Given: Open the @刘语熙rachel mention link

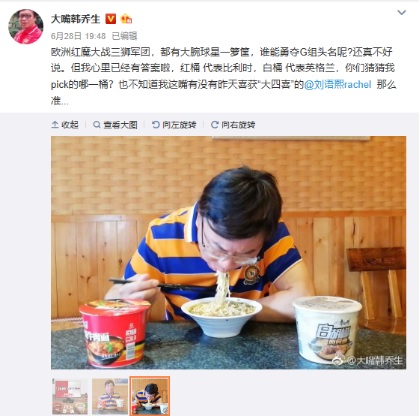Looking at the screenshot, I should coord(337,84).
